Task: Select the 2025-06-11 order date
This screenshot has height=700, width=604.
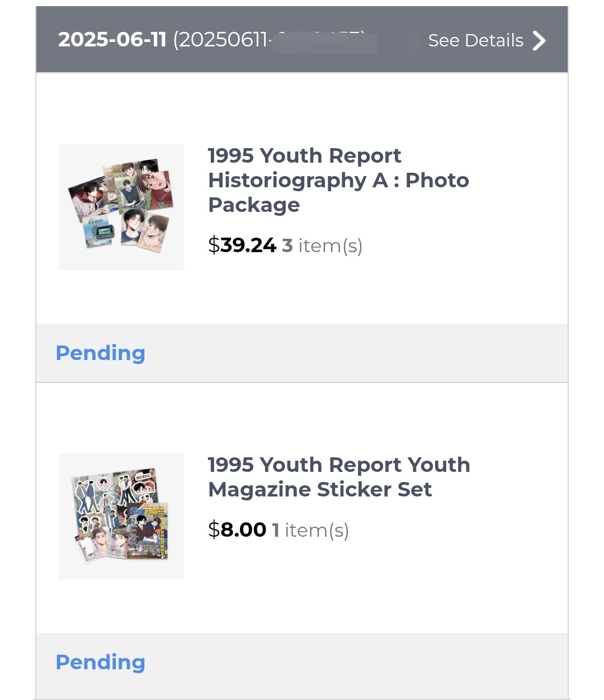Action: click(x=112, y=40)
